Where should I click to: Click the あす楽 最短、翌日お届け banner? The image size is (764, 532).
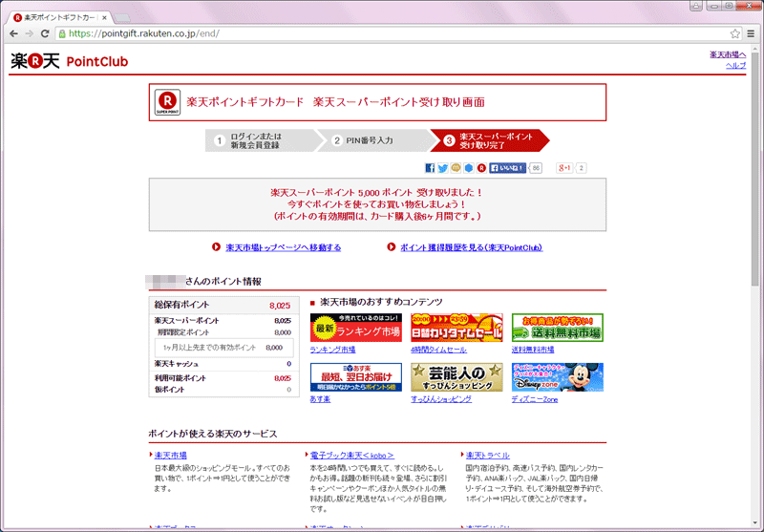point(356,377)
